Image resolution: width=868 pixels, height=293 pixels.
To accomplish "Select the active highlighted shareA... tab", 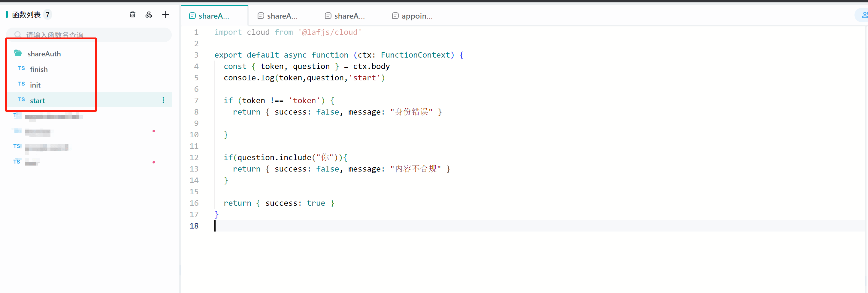I will 214,16.
